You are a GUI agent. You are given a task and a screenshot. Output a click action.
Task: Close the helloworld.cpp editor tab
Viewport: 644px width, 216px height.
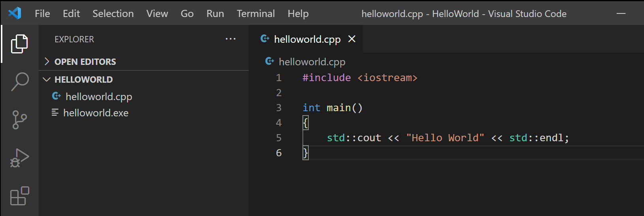pos(352,39)
